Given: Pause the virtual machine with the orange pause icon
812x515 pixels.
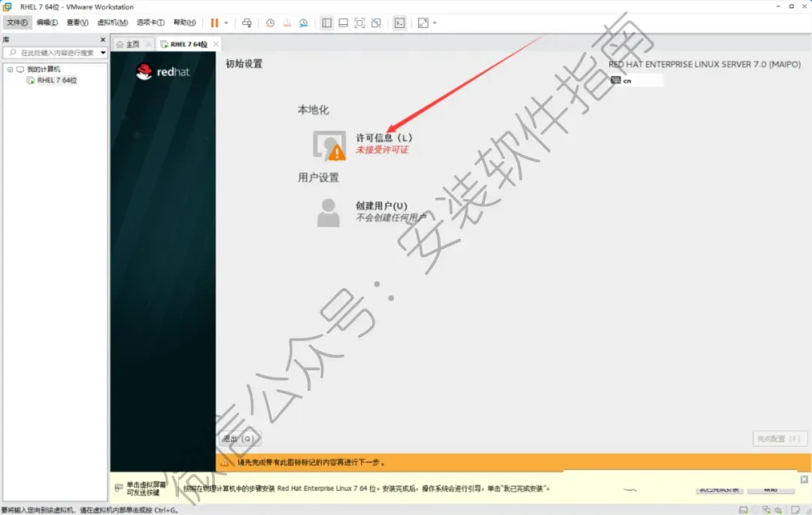Looking at the screenshot, I should pos(214,23).
